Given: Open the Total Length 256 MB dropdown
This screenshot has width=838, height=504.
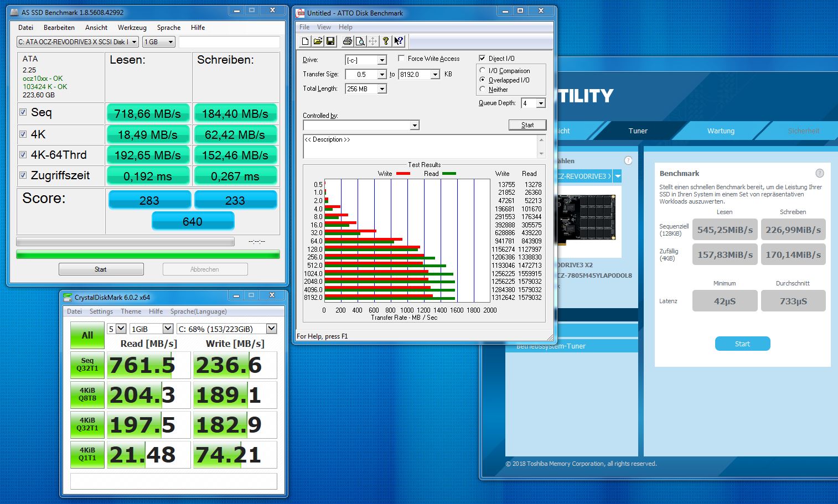Looking at the screenshot, I should pos(382,89).
